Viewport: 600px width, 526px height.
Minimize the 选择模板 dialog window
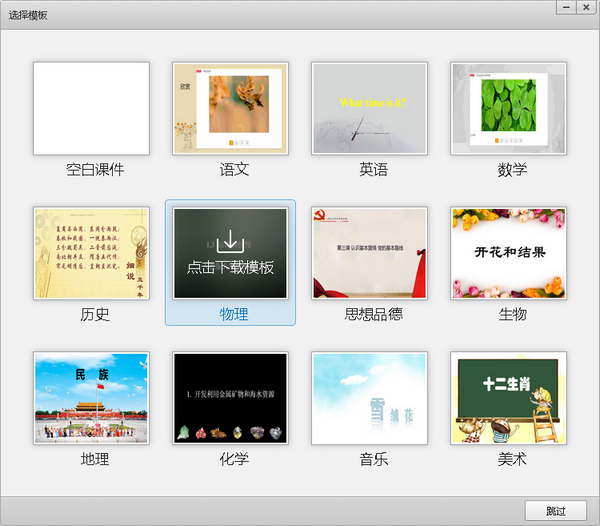(562, 7)
